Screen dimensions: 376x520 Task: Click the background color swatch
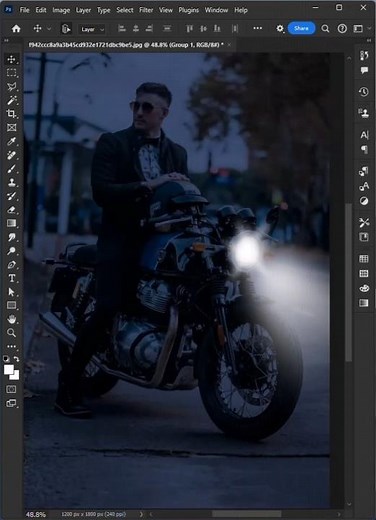click(16, 376)
